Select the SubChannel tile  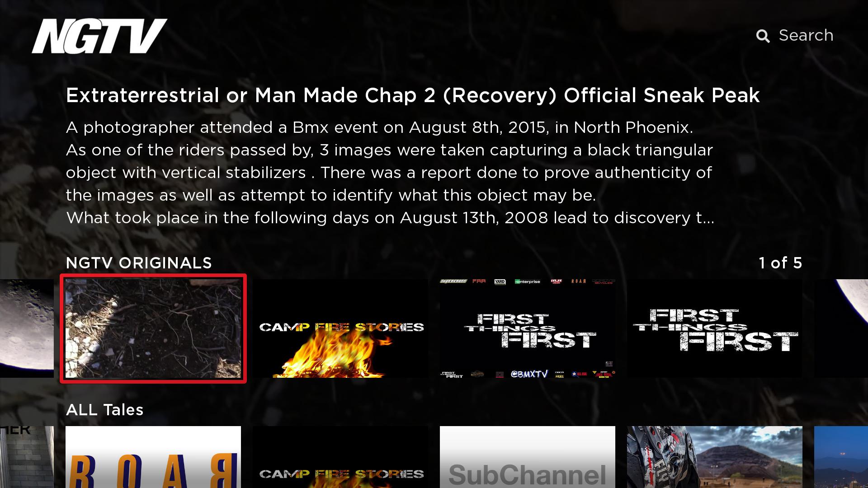coord(528,457)
